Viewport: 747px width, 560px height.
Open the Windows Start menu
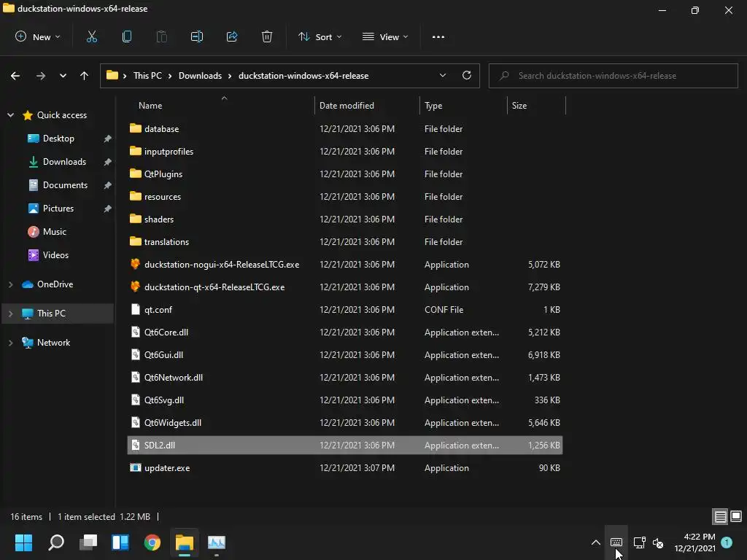[x=23, y=542]
